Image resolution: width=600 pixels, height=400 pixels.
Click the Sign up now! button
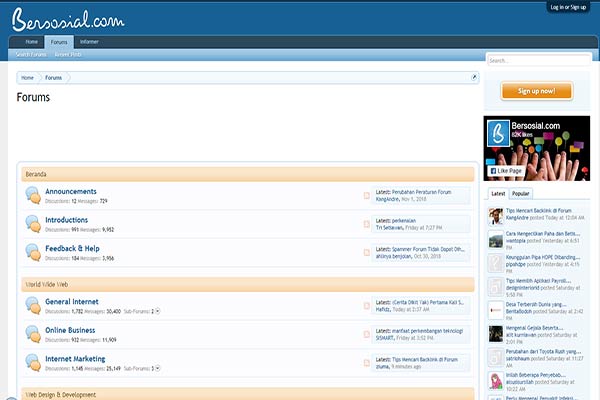536,91
